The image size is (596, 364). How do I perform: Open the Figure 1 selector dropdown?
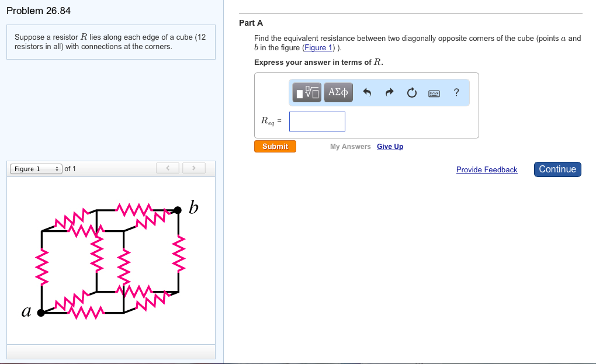click(33, 168)
